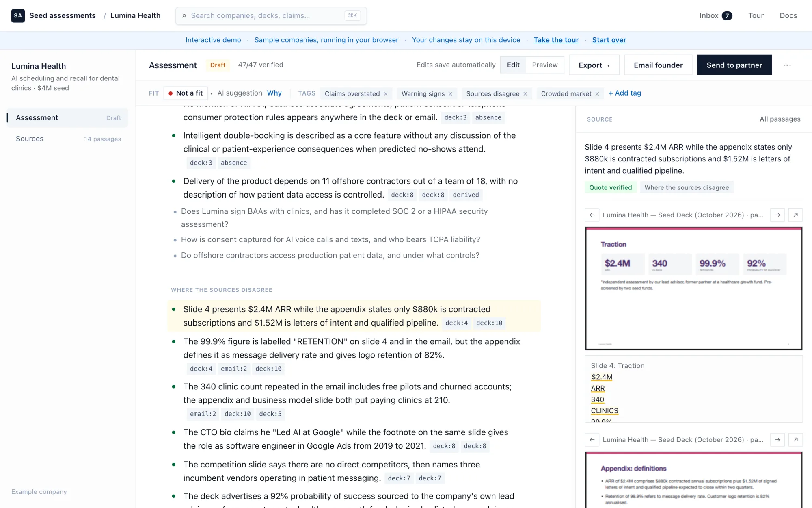This screenshot has width=812, height=508.
Task: Click the SA logo icon
Action: tap(18, 15)
